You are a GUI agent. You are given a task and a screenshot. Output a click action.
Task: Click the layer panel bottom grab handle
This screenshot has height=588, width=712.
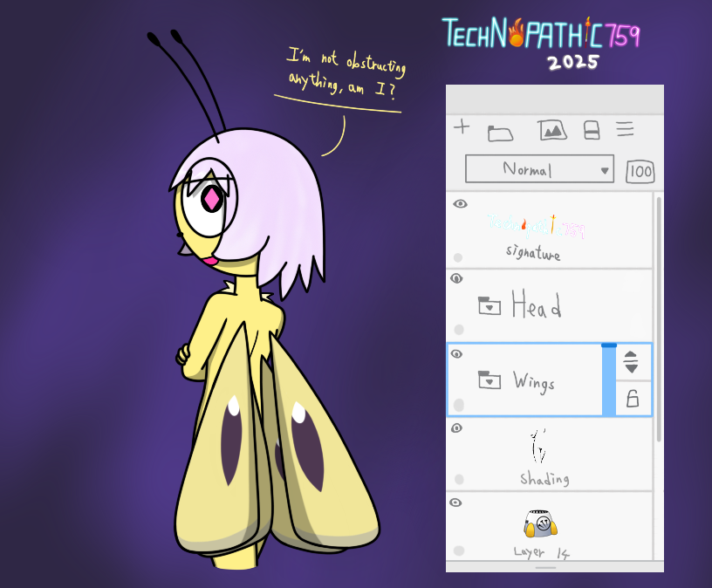click(545, 568)
